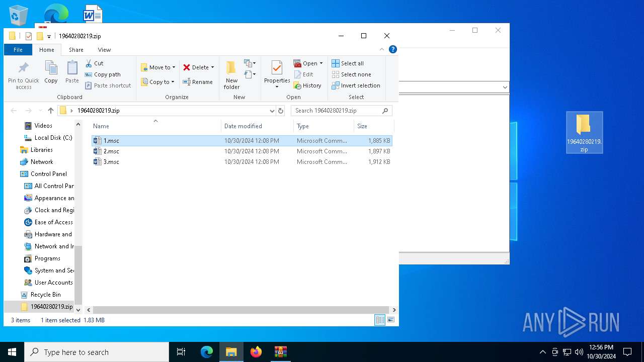Viewport: 644px width, 362px height.
Task: Switch to the Share tab
Action: coord(76,50)
